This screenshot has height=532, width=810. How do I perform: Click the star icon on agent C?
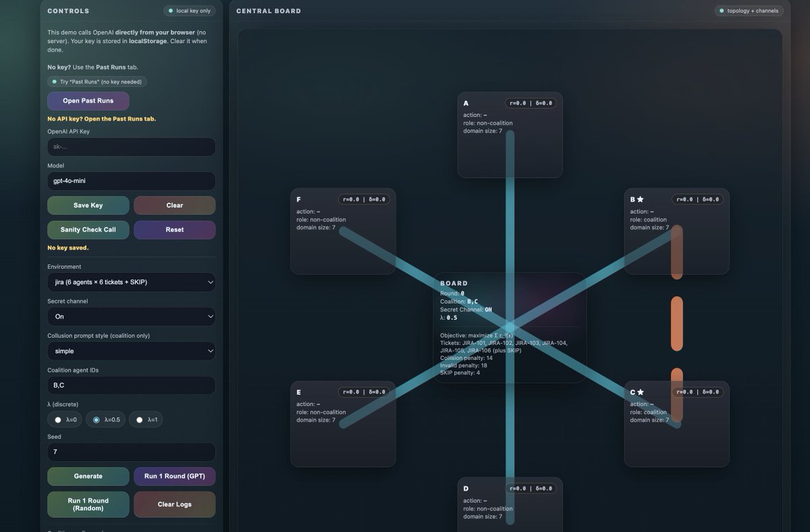(x=640, y=392)
